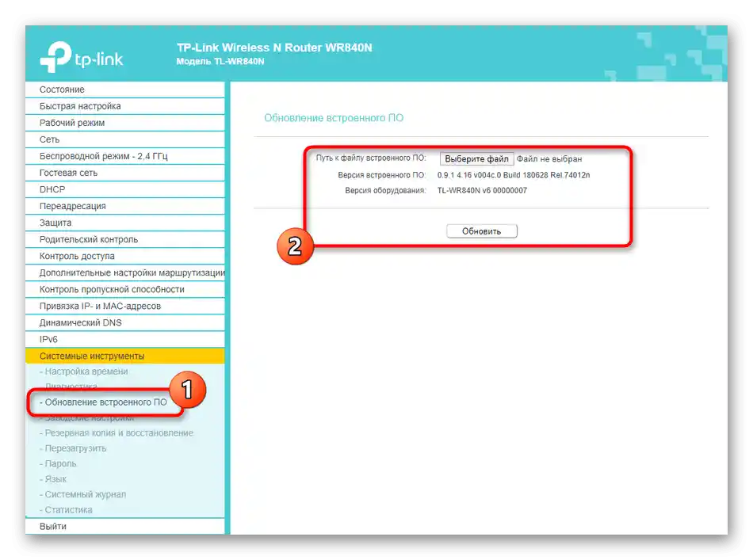Open the DHCP section
753x560 pixels.
coord(125,189)
